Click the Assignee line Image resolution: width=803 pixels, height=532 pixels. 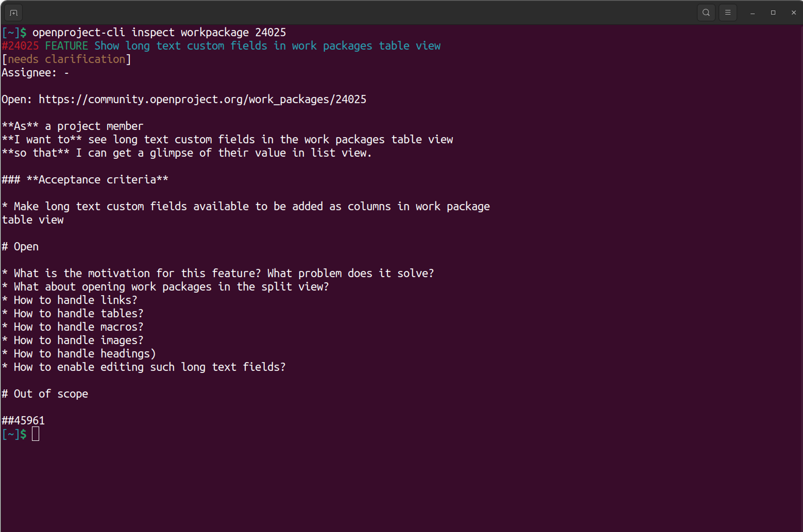tap(35, 72)
